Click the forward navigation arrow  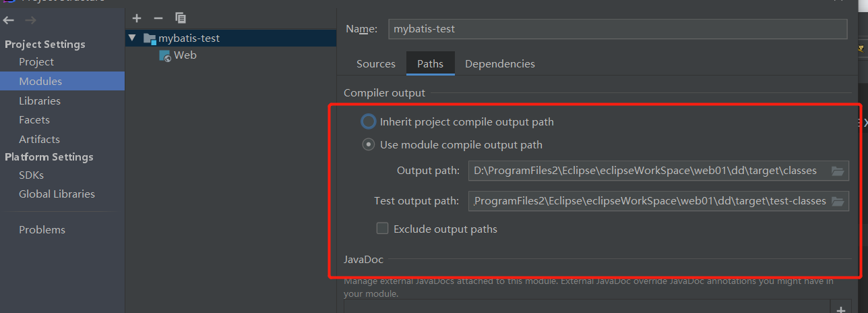point(31,20)
